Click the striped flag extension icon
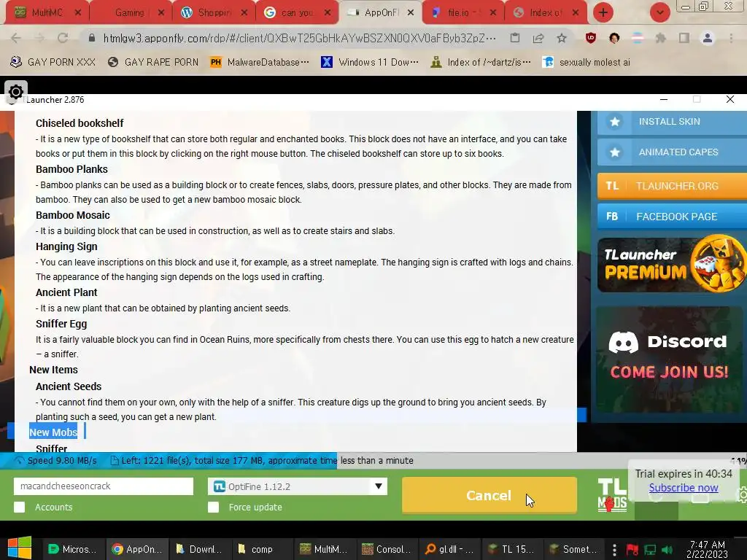 click(637, 38)
